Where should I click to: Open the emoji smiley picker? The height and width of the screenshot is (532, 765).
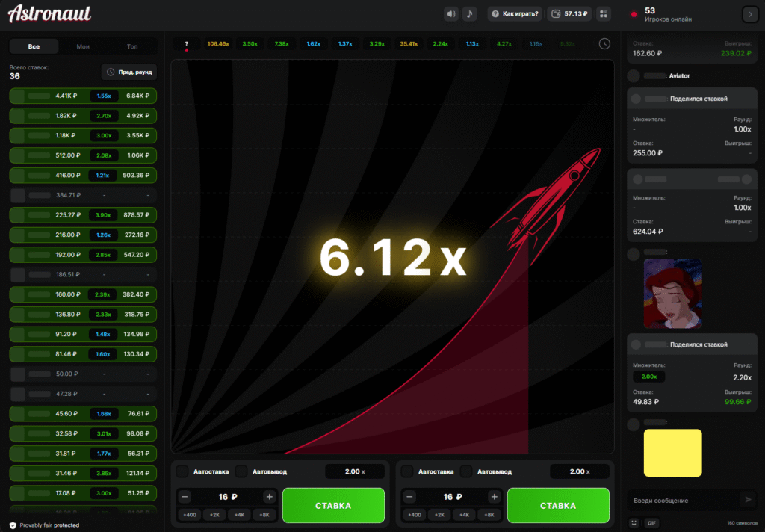pyautogui.click(x=634, y=522)
